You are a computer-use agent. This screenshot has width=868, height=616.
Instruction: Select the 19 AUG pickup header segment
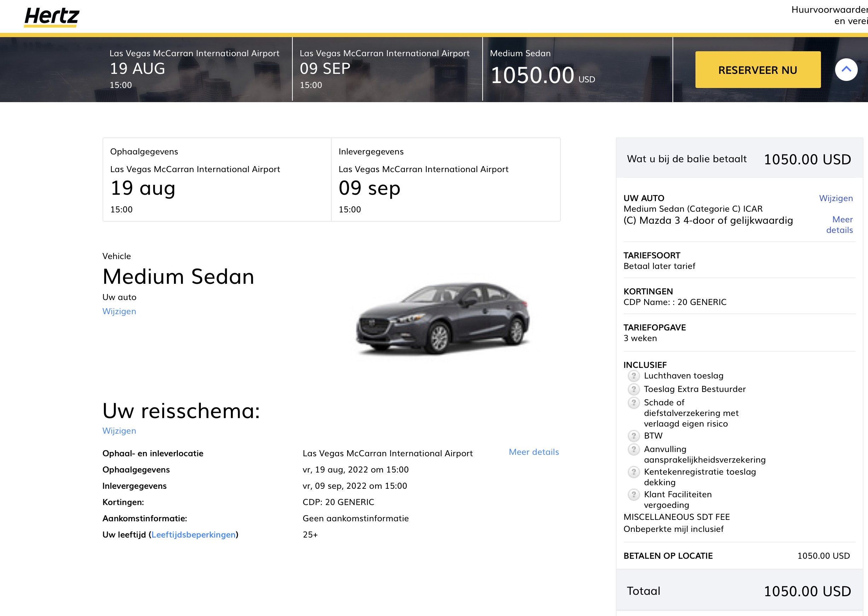tap(194, 69)
